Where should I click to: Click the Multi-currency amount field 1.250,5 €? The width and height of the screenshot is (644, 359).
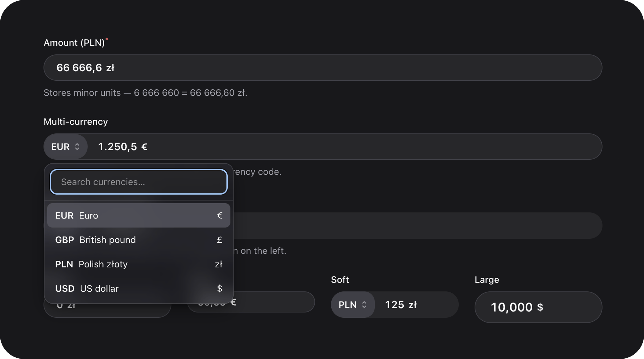tap(344, 147)
